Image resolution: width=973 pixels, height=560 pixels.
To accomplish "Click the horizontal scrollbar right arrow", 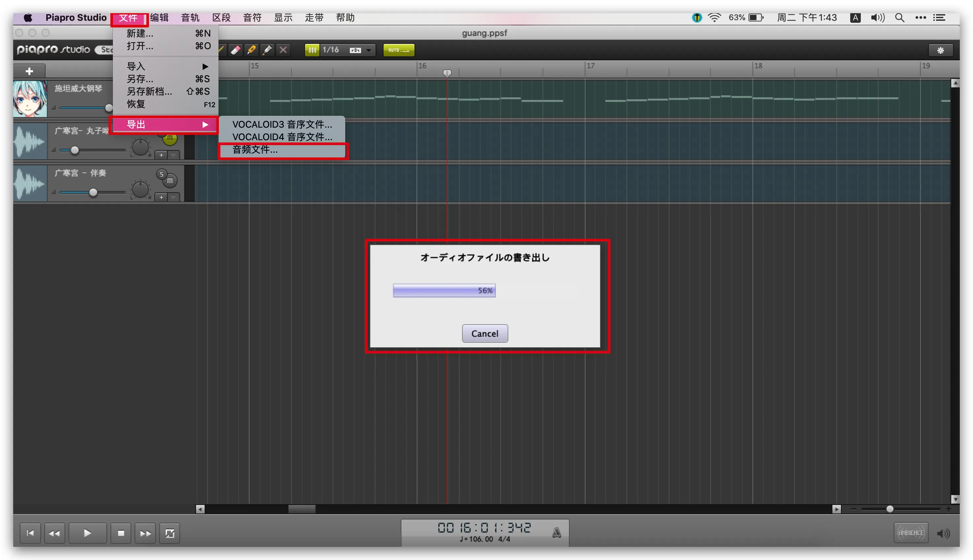I will click(x=836, y=509).
